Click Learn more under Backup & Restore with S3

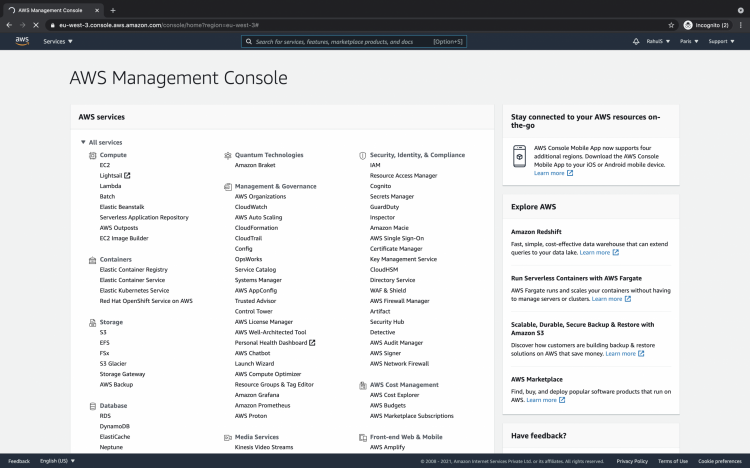621,354
